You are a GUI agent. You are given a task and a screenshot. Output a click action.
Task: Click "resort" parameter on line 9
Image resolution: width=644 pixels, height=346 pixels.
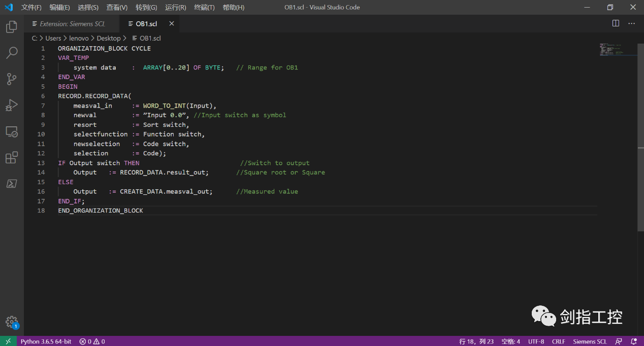click(x=85, y=125)
